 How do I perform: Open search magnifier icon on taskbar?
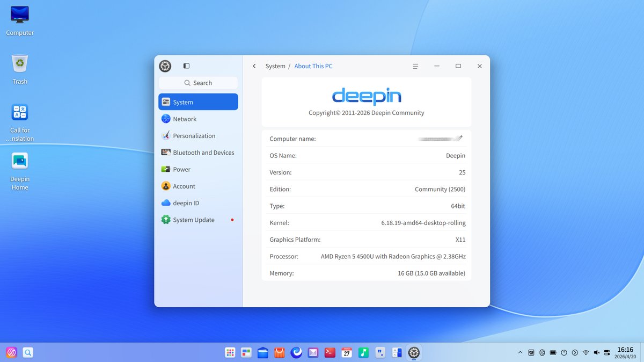[x=28, y=352]
